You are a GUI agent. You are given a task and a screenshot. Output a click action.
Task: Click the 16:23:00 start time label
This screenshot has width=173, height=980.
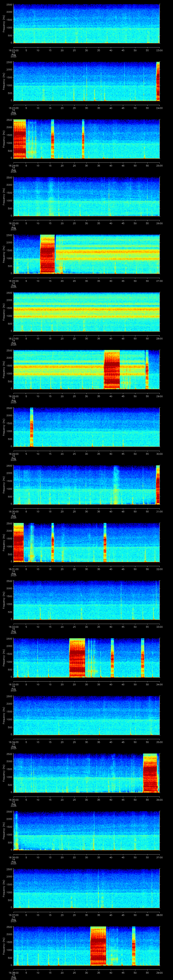tap(13, 108)
